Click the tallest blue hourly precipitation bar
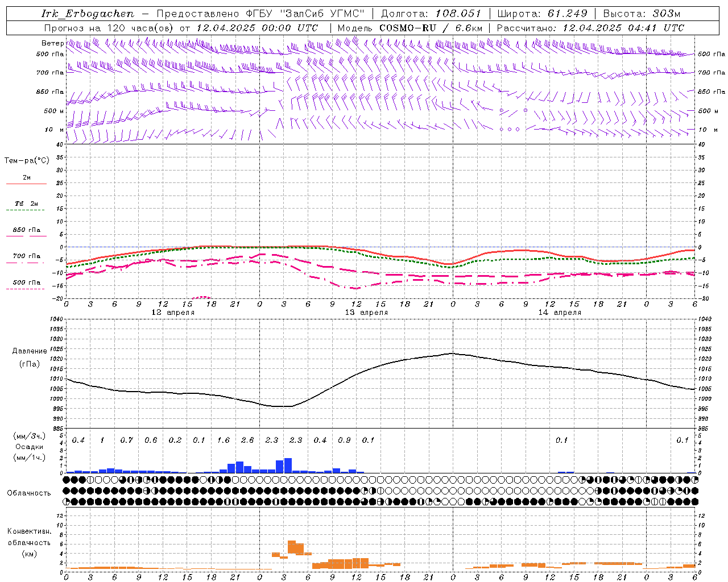This screenshot has width=728, height=582. coord(288,465)
